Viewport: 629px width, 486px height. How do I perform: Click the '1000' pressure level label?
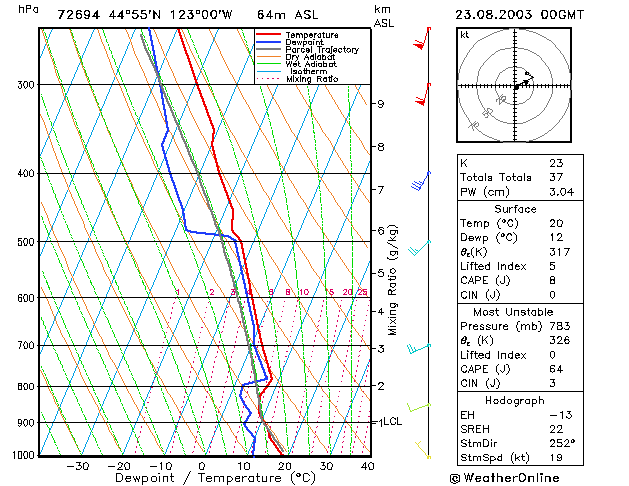[x=24, y=456]
